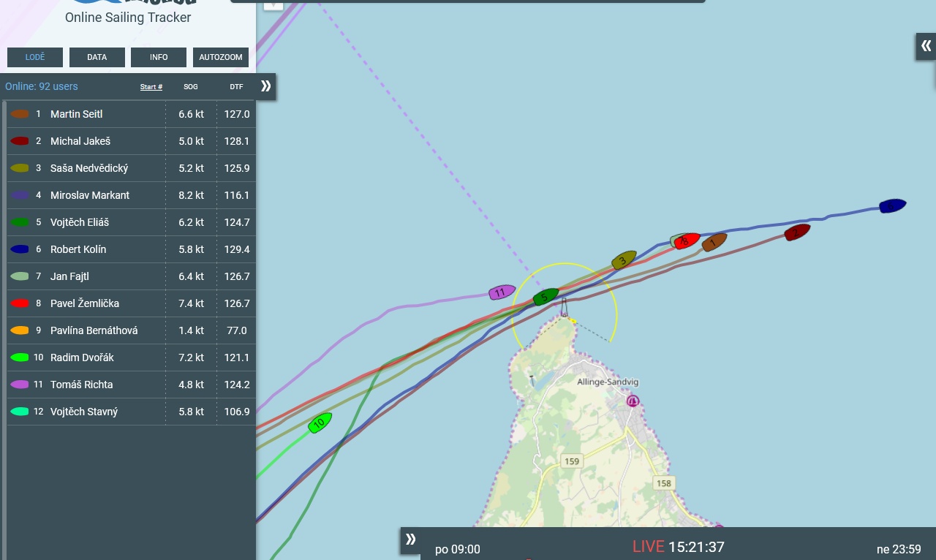The width and height of the screenshot is (936, 560).
Task: Select the dark red boat 2 marker
Action: (797, 232)
